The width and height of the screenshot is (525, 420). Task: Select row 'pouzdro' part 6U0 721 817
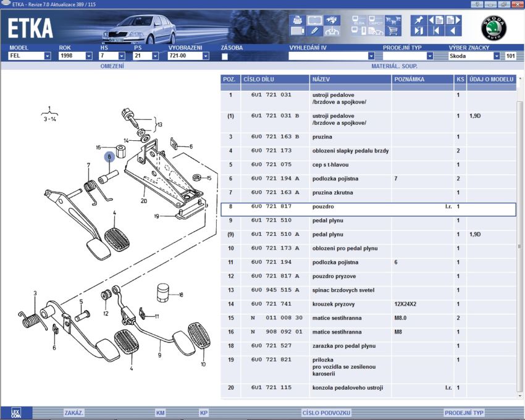click(368, 209)
